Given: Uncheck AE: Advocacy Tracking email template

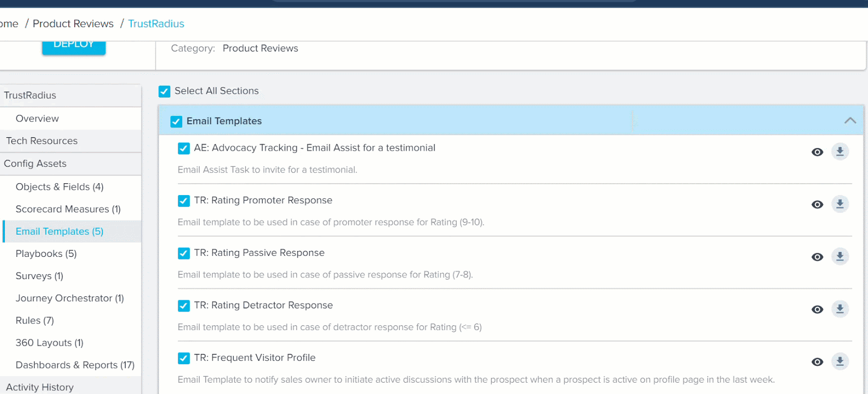Looking at the screenshot, I should click(184, 148).
